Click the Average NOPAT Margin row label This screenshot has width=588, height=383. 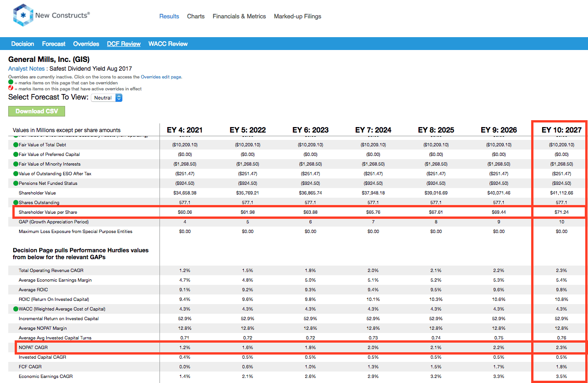44,328
